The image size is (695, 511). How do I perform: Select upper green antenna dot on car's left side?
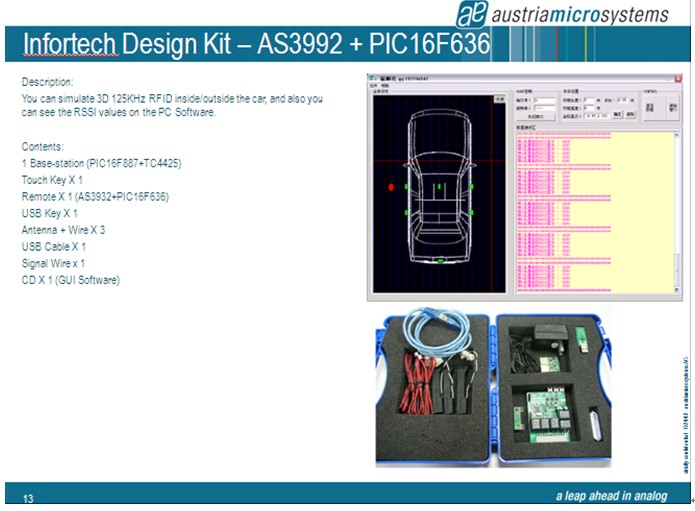point(406,187)
